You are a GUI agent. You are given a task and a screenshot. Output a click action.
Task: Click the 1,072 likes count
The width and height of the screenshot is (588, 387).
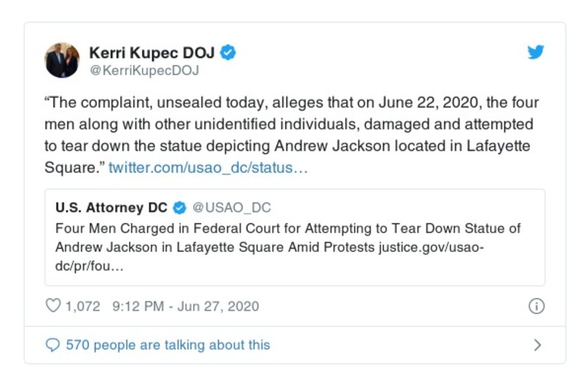[x=82, y=306]
